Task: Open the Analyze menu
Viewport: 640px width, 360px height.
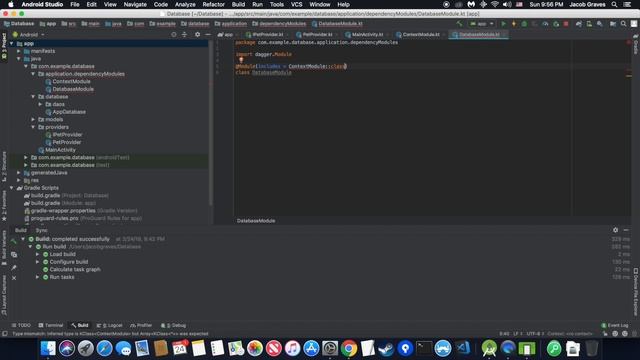Action: tap(185, 4)
